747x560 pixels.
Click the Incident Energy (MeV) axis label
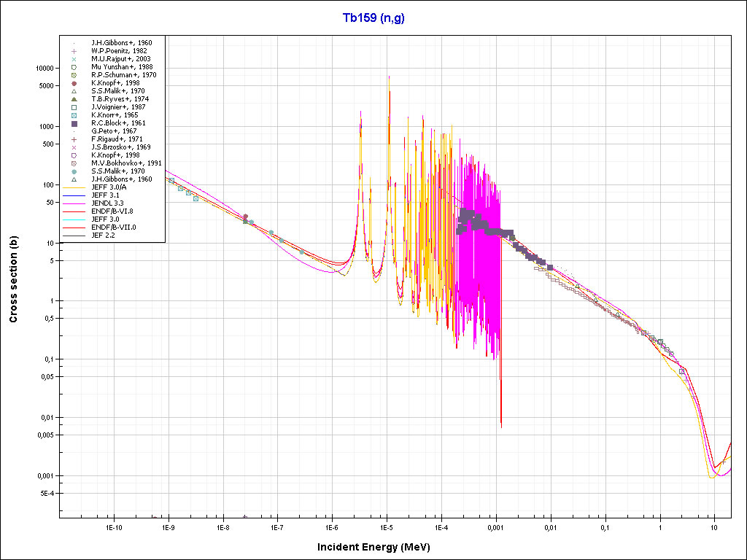click(x=373, y=547)
